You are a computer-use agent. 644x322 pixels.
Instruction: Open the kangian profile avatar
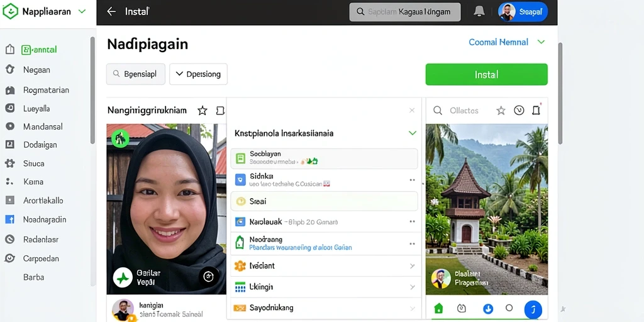123,309
